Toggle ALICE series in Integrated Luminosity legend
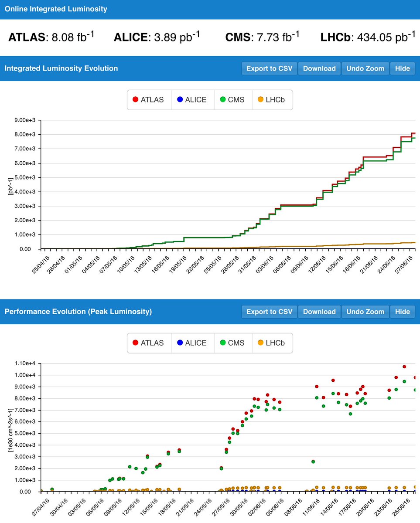This screenshot has width=420, height=523. [x=193, y=100]
